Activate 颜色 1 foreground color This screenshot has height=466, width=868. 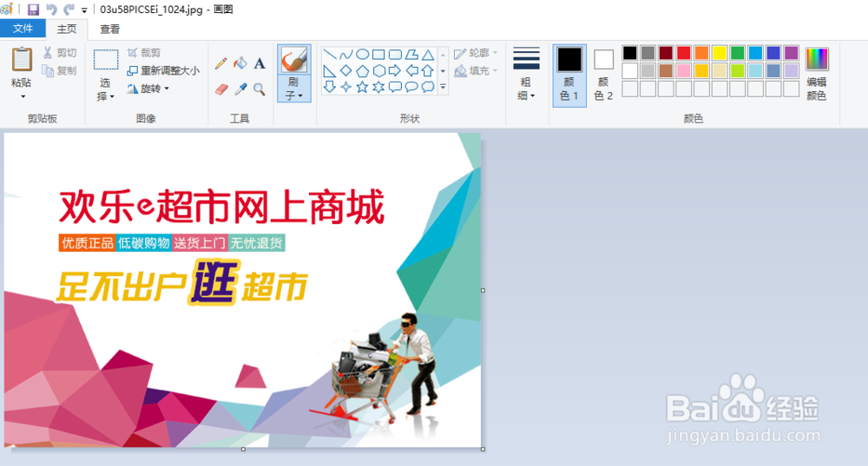569,75
